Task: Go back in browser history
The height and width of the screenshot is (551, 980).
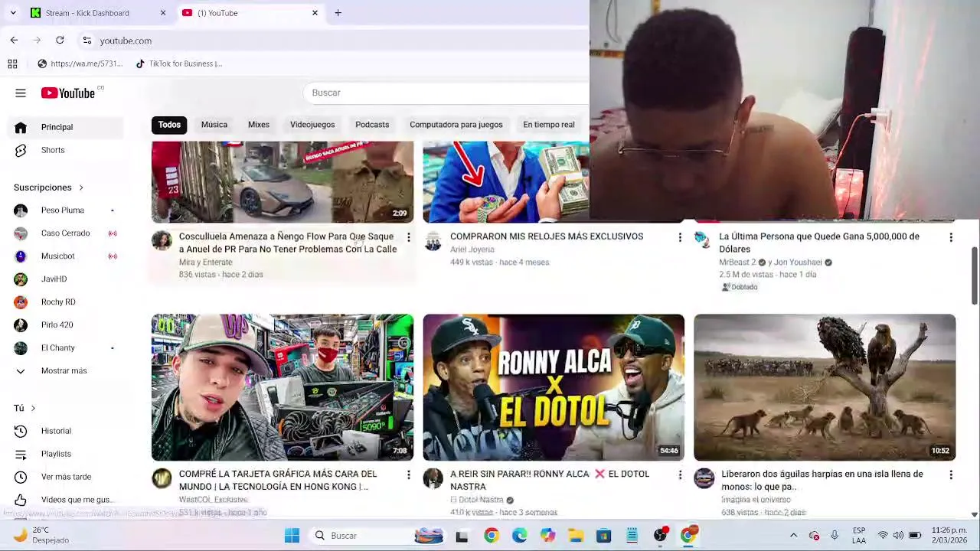Action: 14,40
